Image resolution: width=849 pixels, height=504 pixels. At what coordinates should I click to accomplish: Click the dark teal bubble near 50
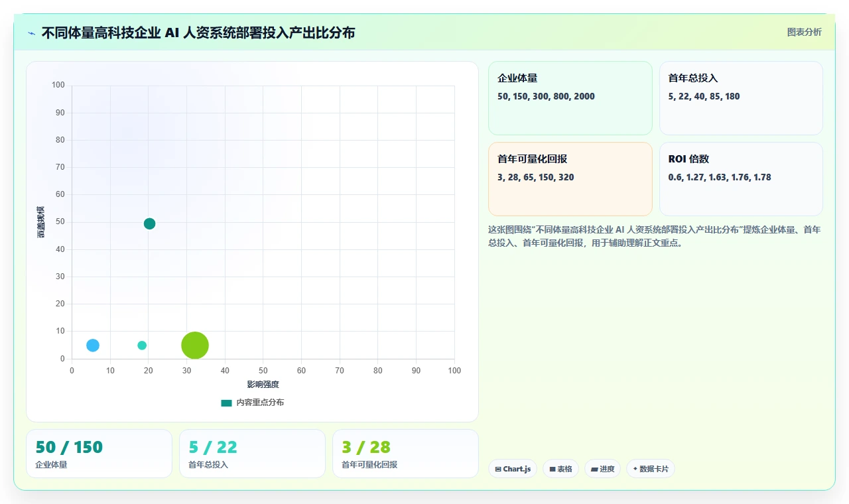(149, 223)
